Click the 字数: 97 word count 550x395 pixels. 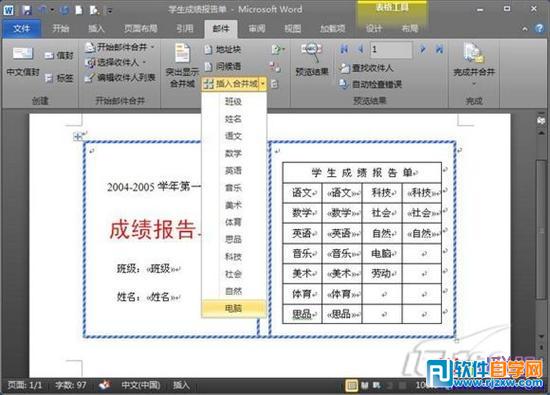pyautogui.click(x=71, y=385)
